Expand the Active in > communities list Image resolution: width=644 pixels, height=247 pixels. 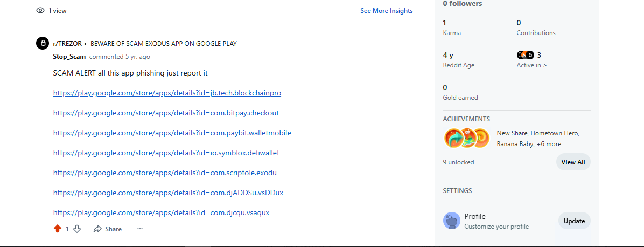531,65
